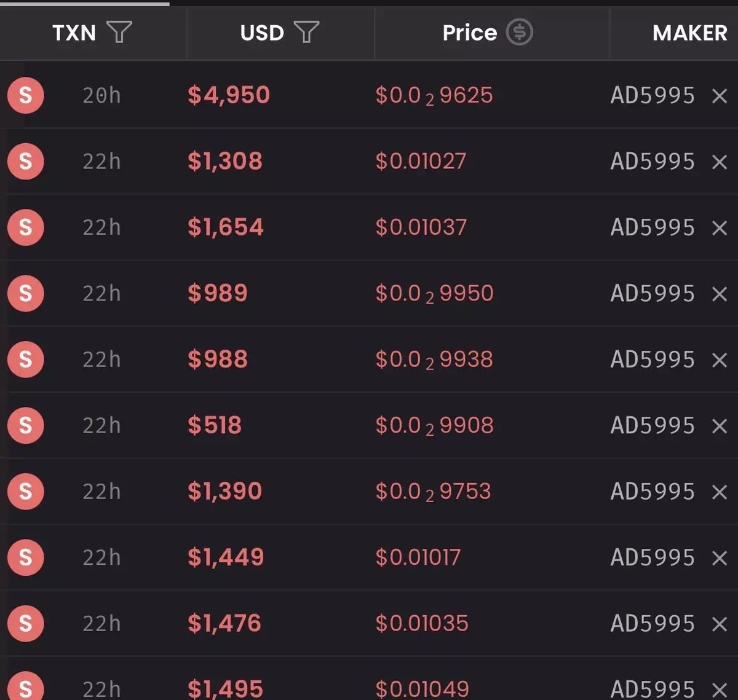Viewport: 738px width, 700px height.
Task: Open the TXN column filter funnel
Action: (119, 32)
